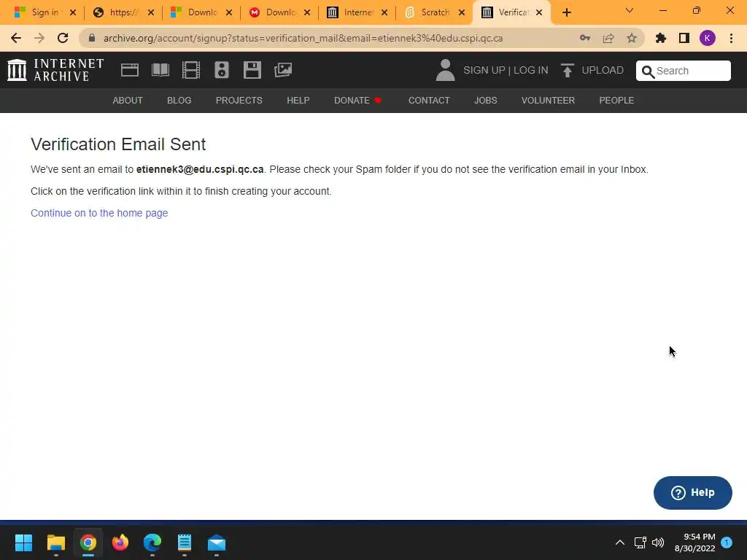View site information lock icon

pos(92,38)
